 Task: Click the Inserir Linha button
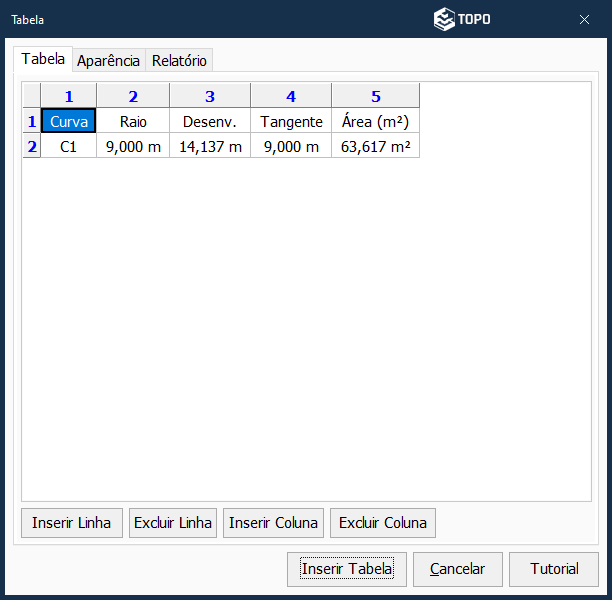tap(72, 522)
